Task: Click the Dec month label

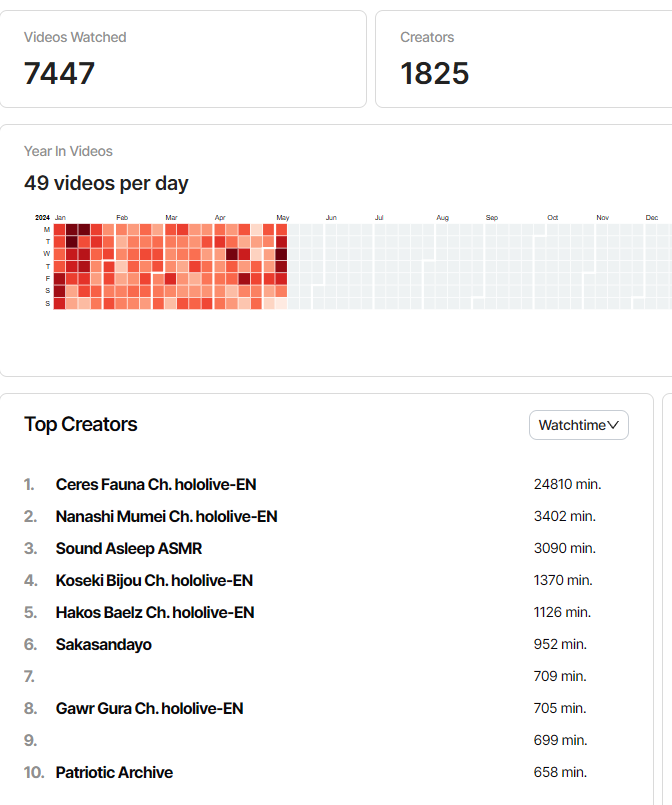Action: tap(652, 217)
